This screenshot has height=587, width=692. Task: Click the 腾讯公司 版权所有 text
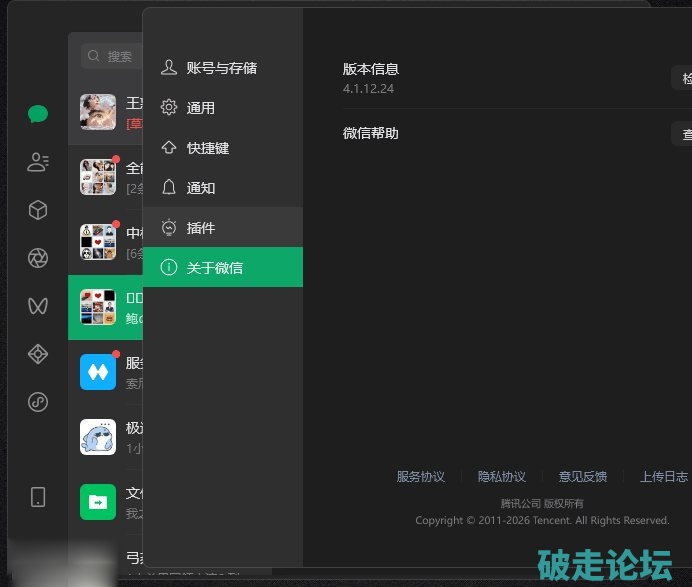542,504
